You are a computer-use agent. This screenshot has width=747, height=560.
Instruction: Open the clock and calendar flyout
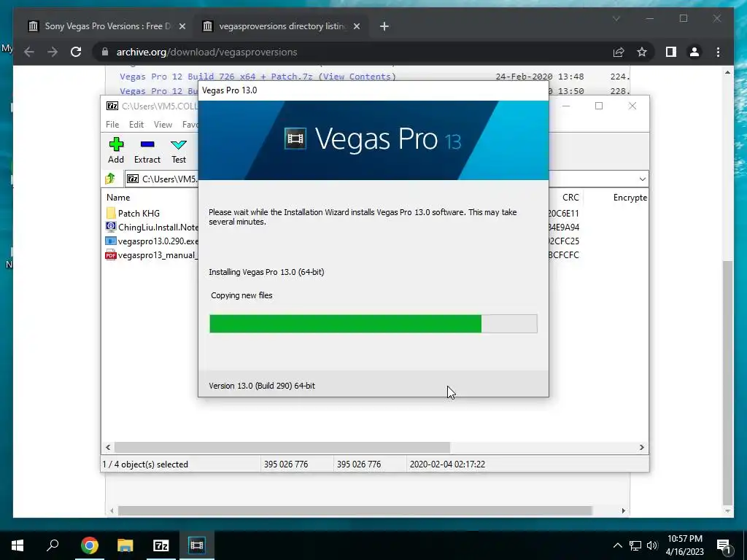684,545
